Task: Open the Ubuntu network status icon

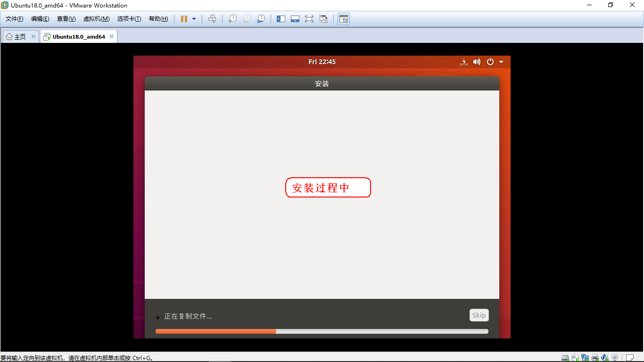Action: pyautogui.click(x=464, y=62)
